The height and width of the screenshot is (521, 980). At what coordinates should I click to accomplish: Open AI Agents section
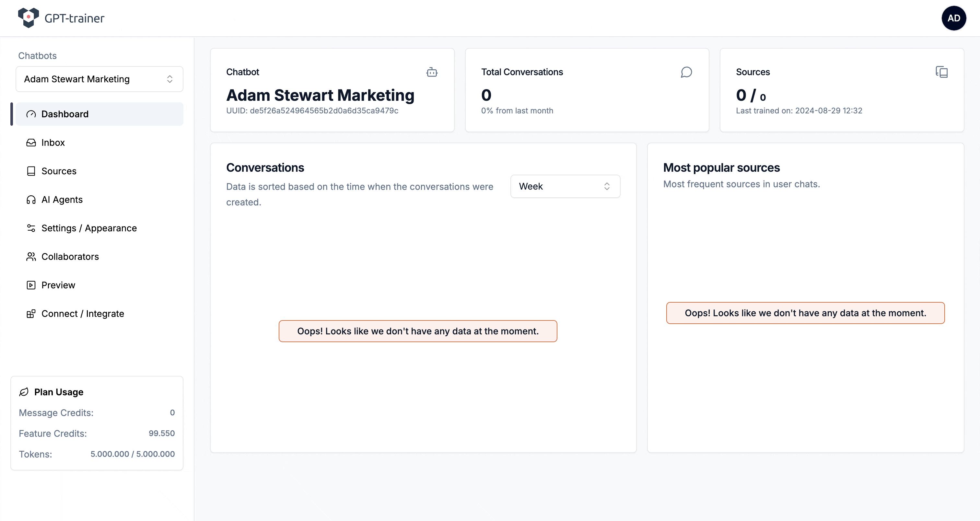tap(99, 200)
